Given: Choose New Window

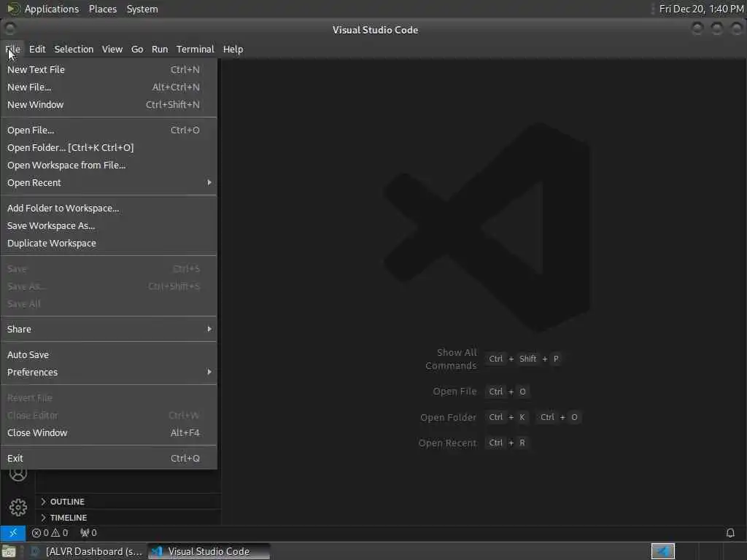Looking at the screenshot, I should (109, 105).
